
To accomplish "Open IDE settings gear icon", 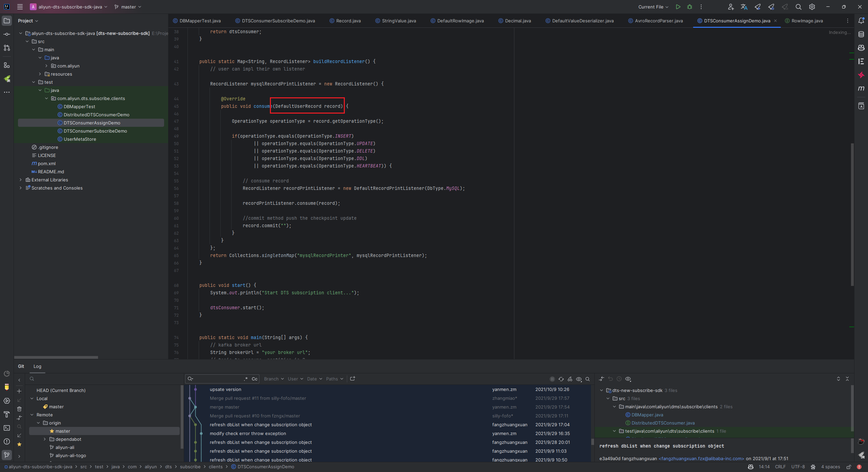I will coord(812,7).
